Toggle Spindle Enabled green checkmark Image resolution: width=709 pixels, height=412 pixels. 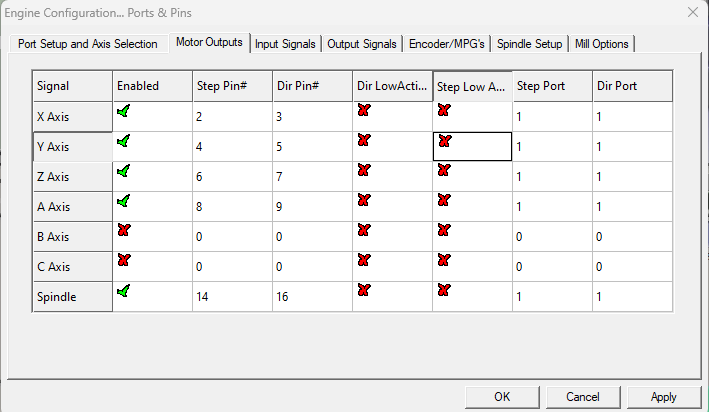pyautogui.click(x=123, y=291)
